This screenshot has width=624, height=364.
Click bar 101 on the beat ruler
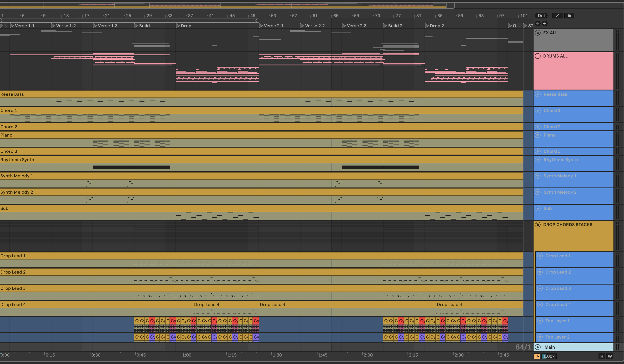tap(523, 16)
